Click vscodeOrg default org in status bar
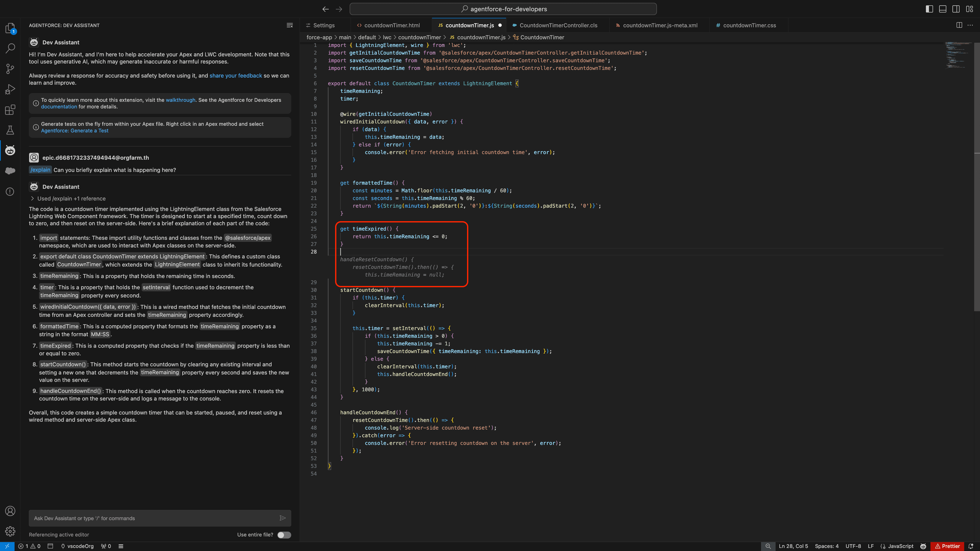The image size is (980, 551). pos(77,546)
